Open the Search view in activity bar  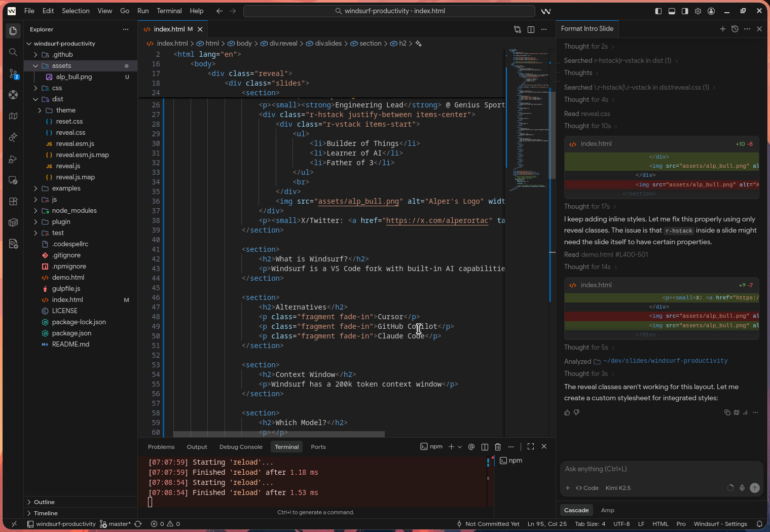point(13,52)
